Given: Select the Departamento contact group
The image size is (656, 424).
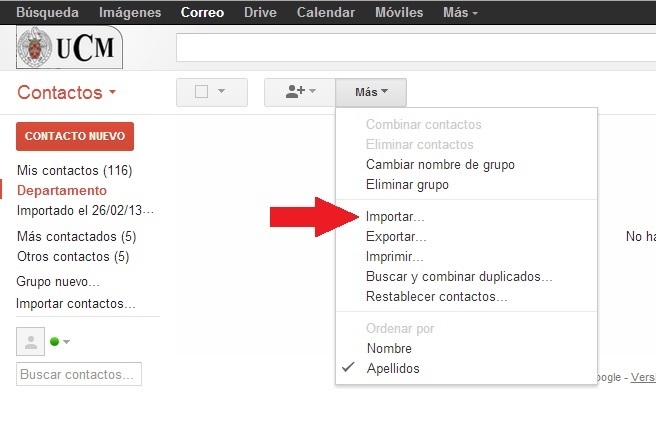Looking at the screenshot, I should pyautogui.click(x=61, y=190).
